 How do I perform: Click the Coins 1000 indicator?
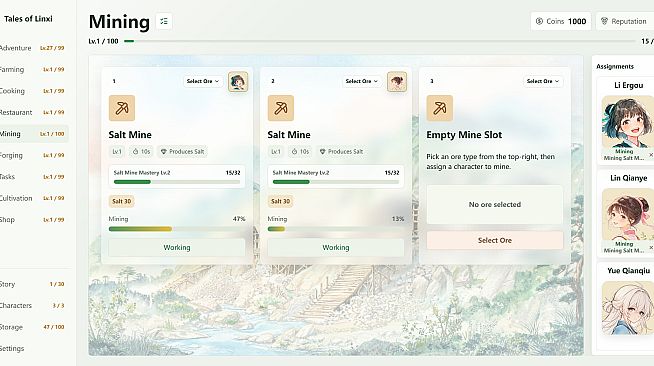561,21
